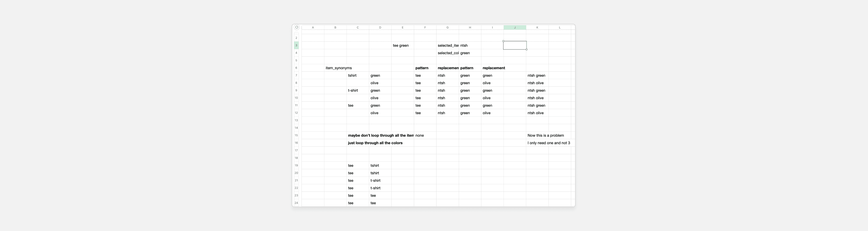
Task: Select column A header
Action: 313,28
